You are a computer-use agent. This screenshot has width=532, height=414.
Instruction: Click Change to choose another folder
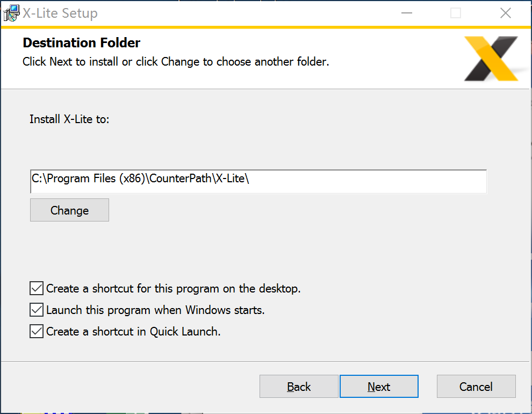coord(69,210)
